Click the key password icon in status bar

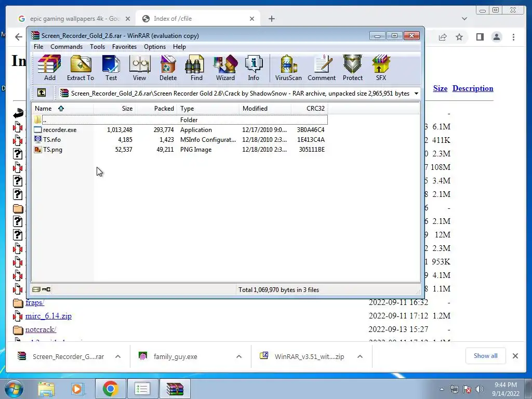(46, 289)
